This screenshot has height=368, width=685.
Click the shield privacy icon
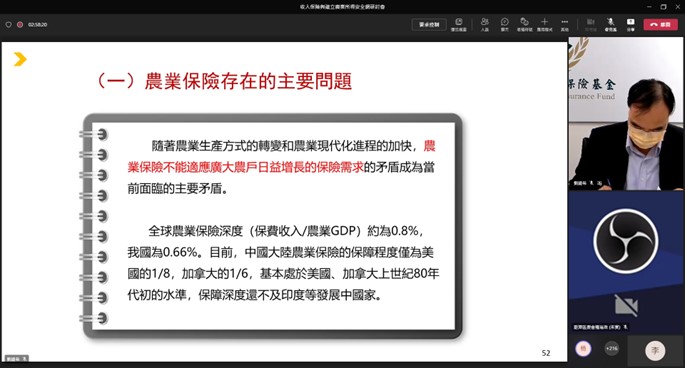coord(8,25)
